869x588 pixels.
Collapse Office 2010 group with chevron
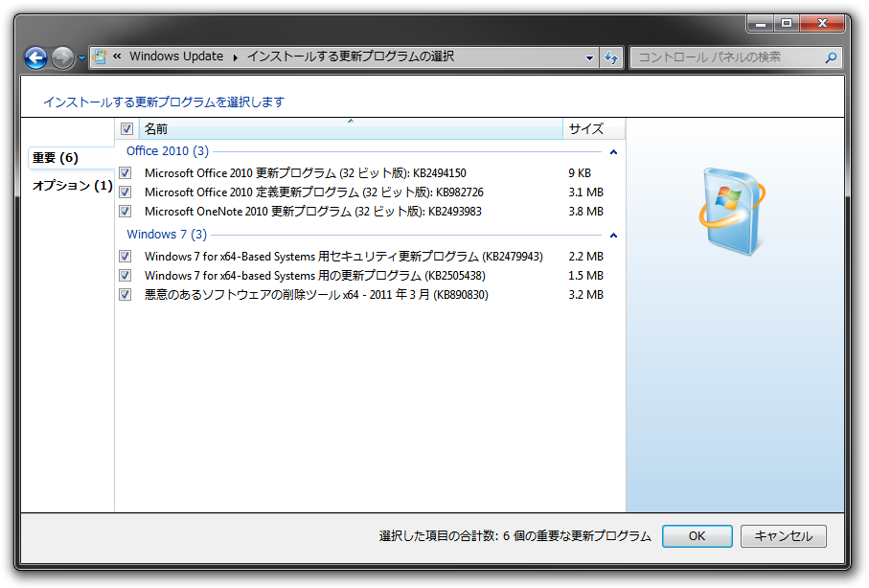pyautogui.click(x=613, y=152)
